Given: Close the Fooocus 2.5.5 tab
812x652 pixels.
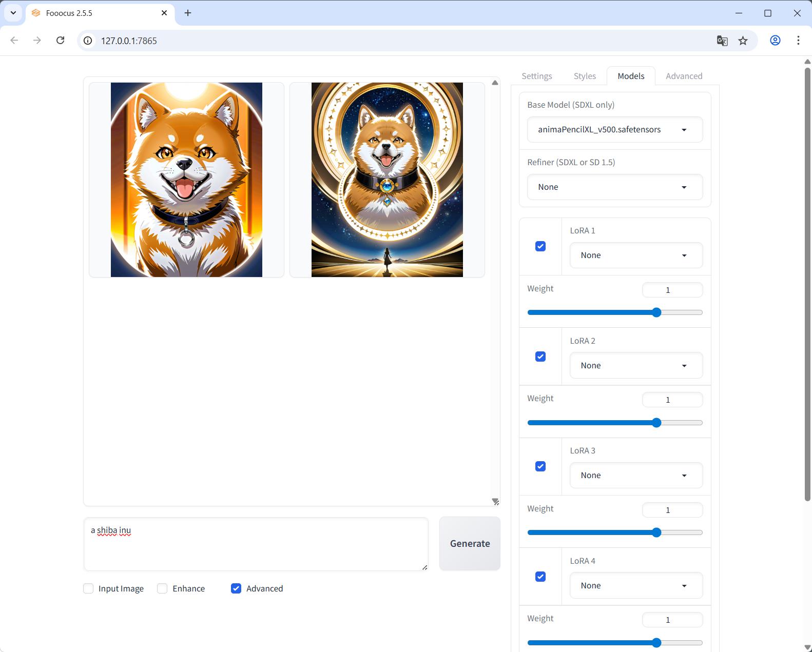Looking at the screenshot, I should tap(164, 13).
